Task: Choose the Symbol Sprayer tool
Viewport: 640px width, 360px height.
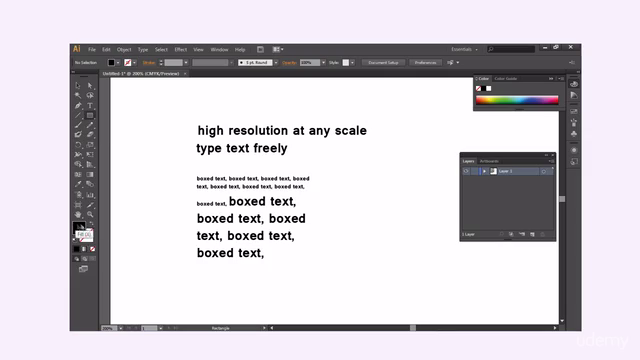Action: coord(78,195)
